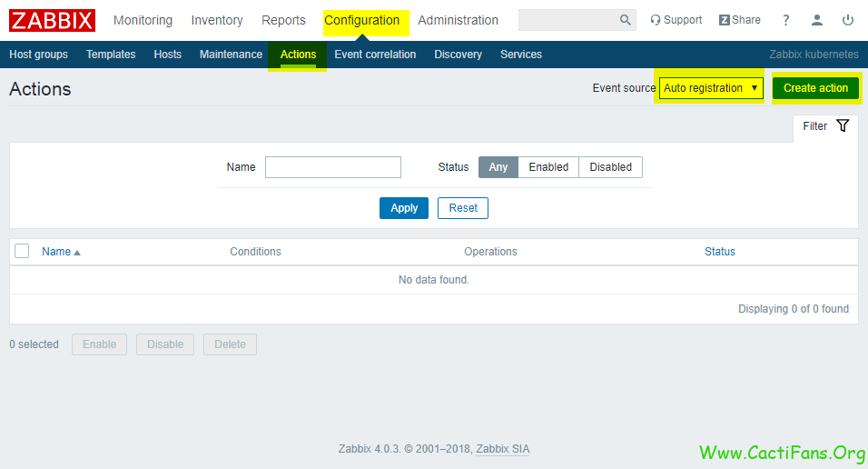The height and width of the screenshot is (469, 868).
Task: Go to Hosts submenu
Action: [168, 55]
